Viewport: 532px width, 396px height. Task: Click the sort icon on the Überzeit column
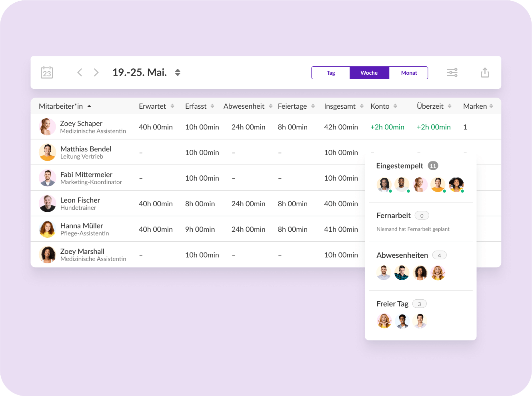tap(450, 106)
